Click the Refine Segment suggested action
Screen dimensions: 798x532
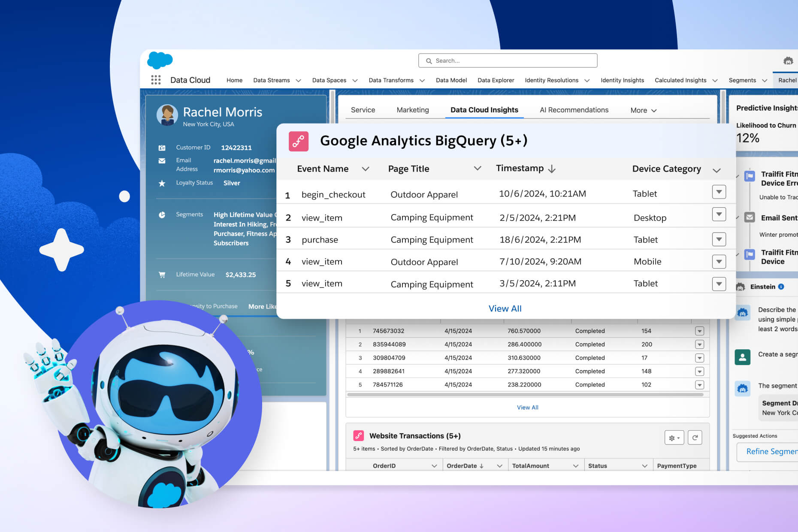point(771,451)
